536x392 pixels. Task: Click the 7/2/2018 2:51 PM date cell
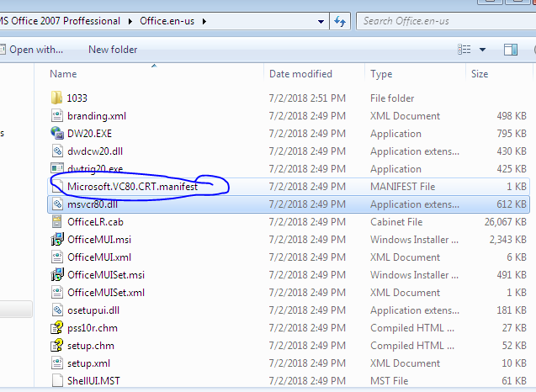(307, 98)
